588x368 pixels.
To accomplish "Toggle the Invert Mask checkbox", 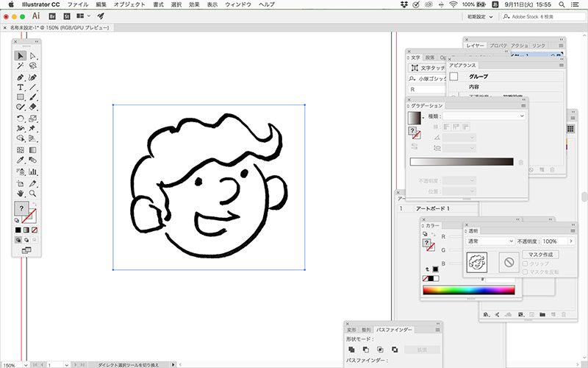I will (x=526, y=272).
